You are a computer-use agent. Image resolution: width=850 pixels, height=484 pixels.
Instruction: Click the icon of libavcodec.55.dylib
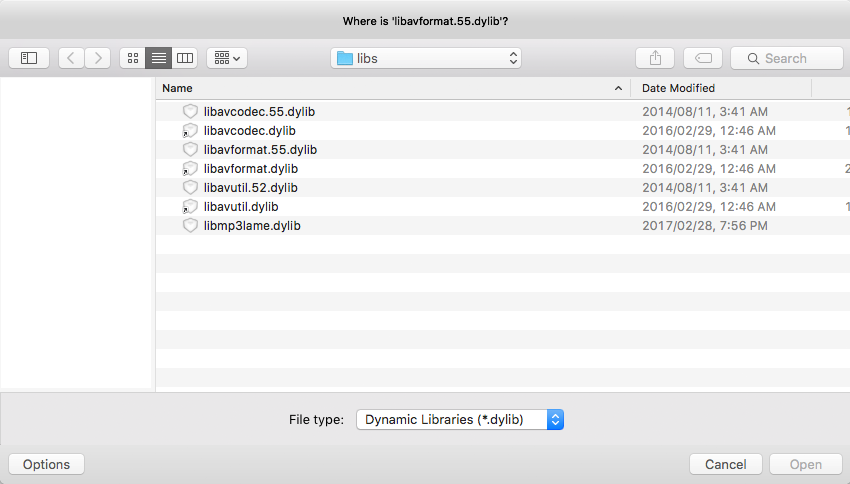[190, 111]
